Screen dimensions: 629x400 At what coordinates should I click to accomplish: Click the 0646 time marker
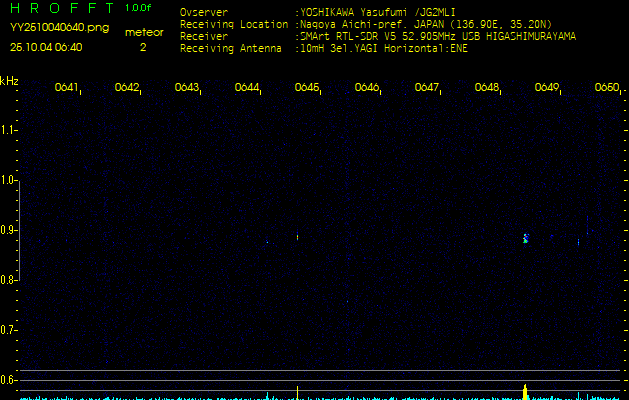click(367, 87)
